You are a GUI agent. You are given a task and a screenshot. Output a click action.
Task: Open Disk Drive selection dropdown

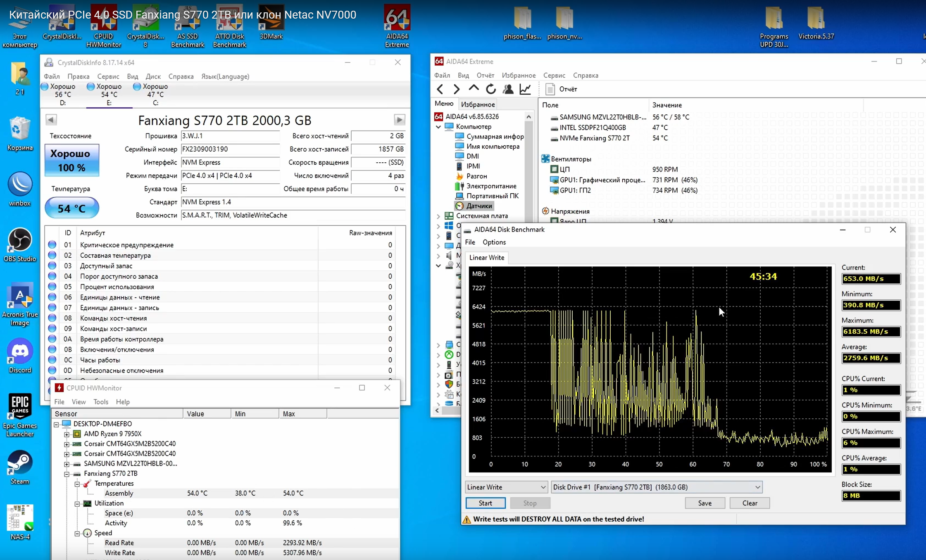click(x=657, y=487)
